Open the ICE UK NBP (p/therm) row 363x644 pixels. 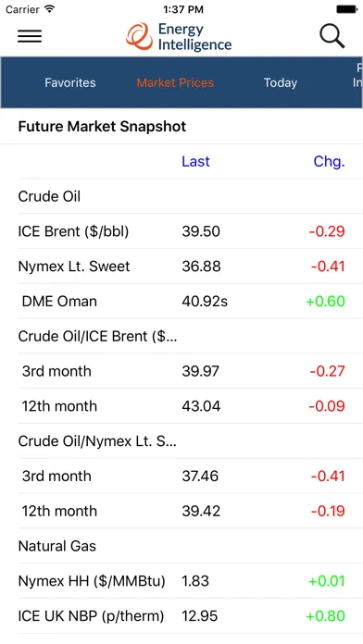pos(181,615)
